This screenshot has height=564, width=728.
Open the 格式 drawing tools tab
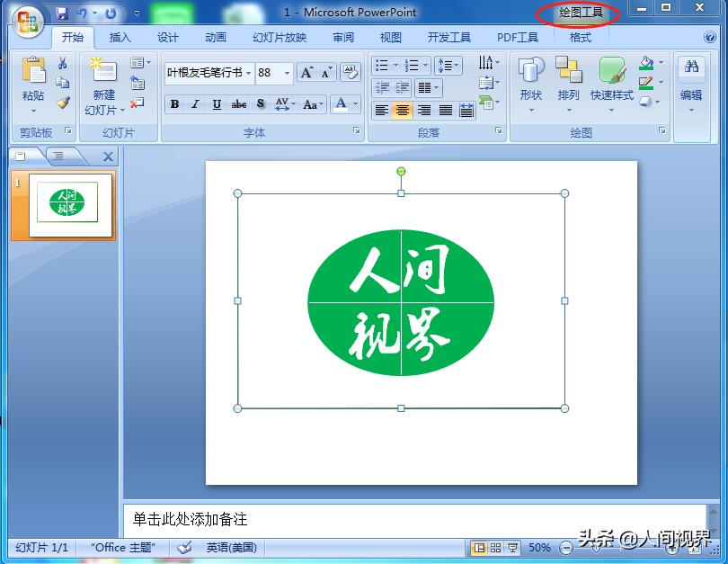(x=581, y=38)
